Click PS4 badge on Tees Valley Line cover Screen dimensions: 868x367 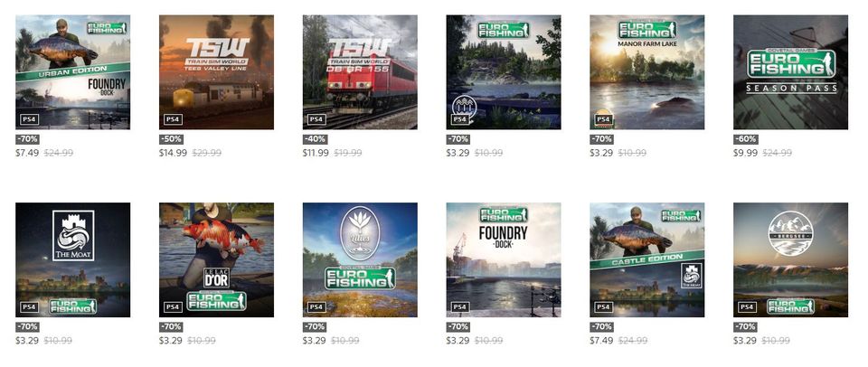pos(173,119)
